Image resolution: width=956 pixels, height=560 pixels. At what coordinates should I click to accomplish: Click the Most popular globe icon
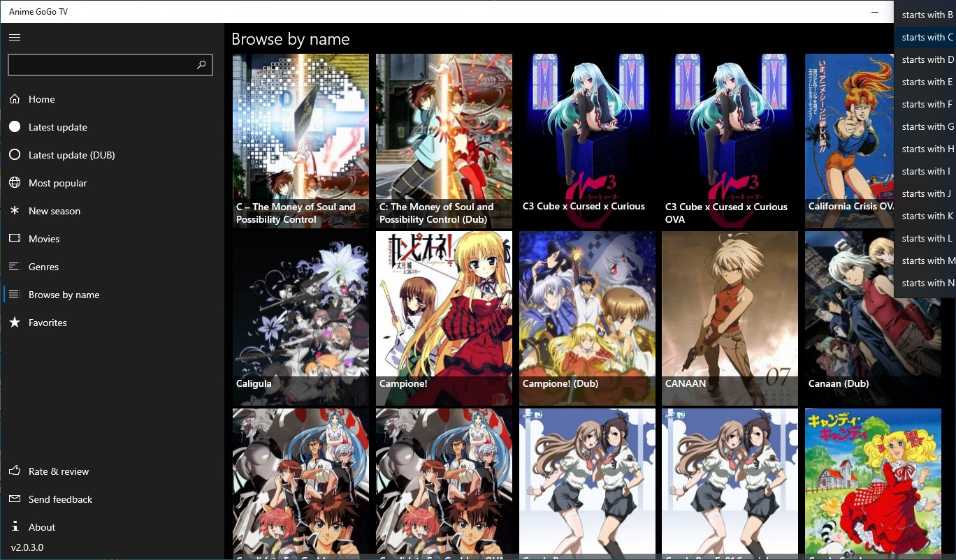coord(15,183)
